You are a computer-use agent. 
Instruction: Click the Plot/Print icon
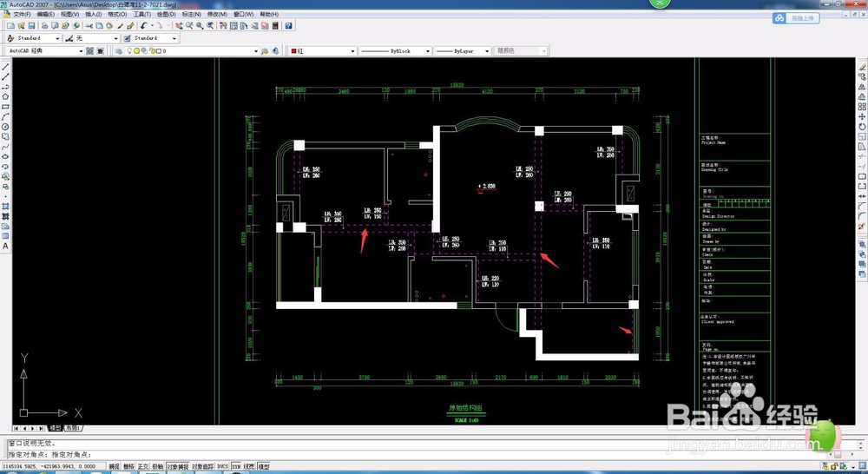pyautogui.click(x=44, y=25)
